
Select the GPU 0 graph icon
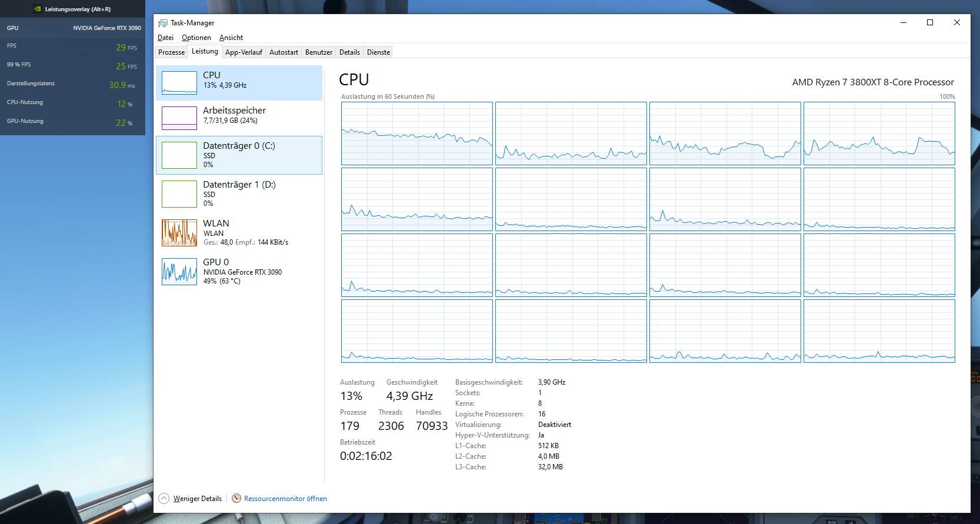pos(179,272)
